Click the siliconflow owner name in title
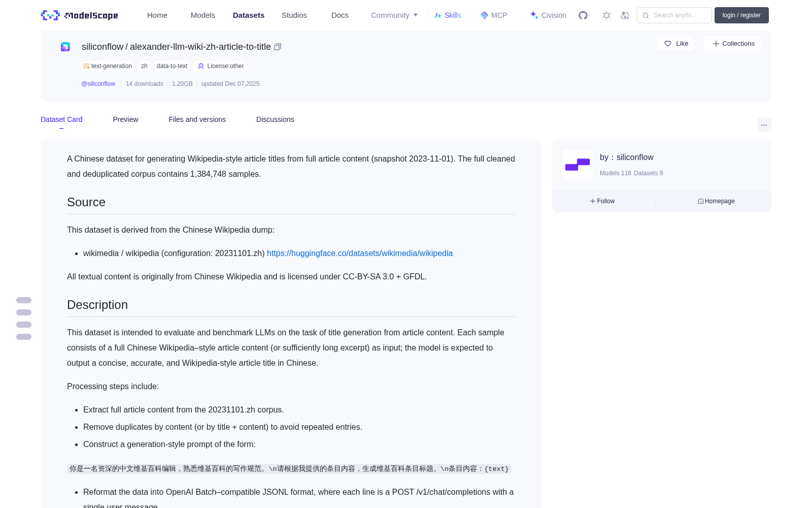 pos(103,47)
